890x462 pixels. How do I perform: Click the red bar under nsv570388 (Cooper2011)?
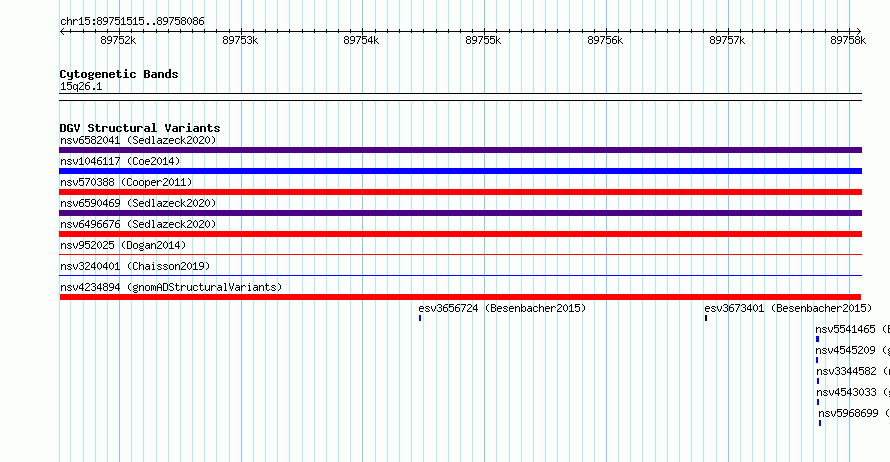(x=460, y=192)
